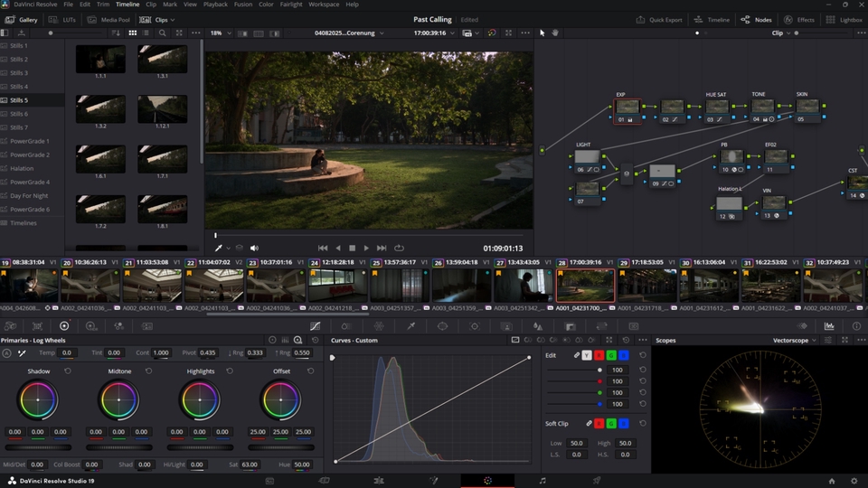
Task: Adjust the Highlights master wheel slider
Action: click(200, 447)
